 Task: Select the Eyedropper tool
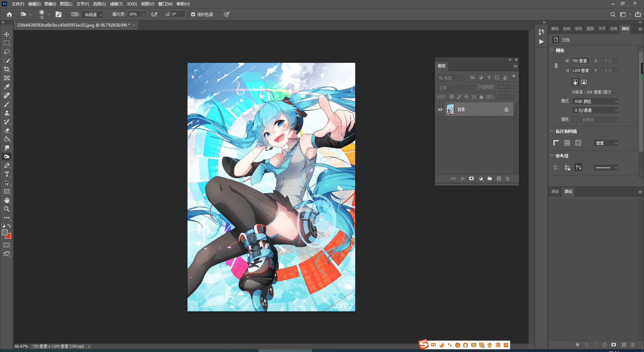pyautogui.click(x=7, y=87)
